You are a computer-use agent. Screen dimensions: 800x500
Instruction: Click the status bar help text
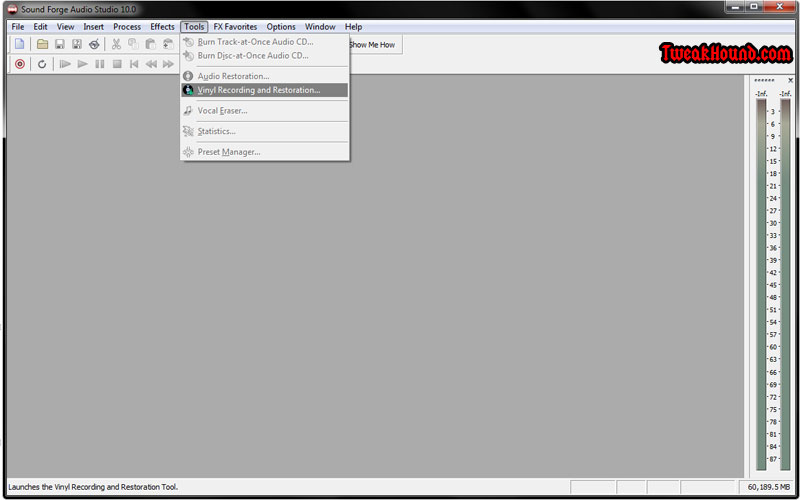click(93, 487)
